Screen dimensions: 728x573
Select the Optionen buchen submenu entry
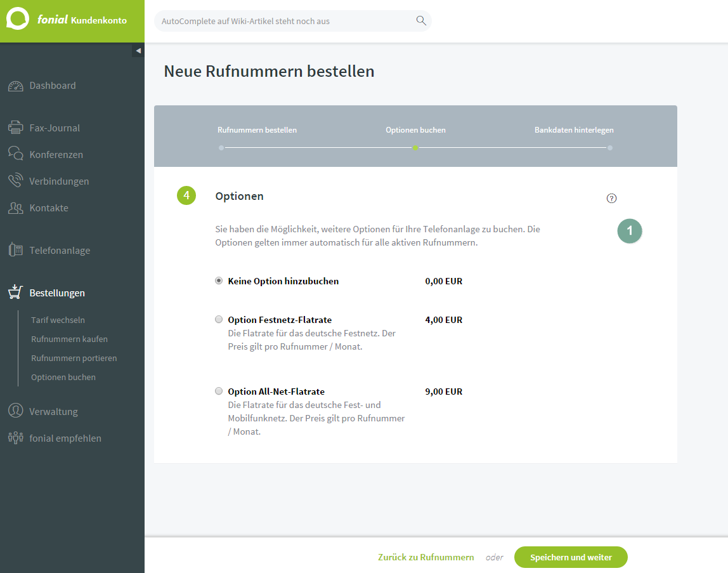click(x=63, y=377)
